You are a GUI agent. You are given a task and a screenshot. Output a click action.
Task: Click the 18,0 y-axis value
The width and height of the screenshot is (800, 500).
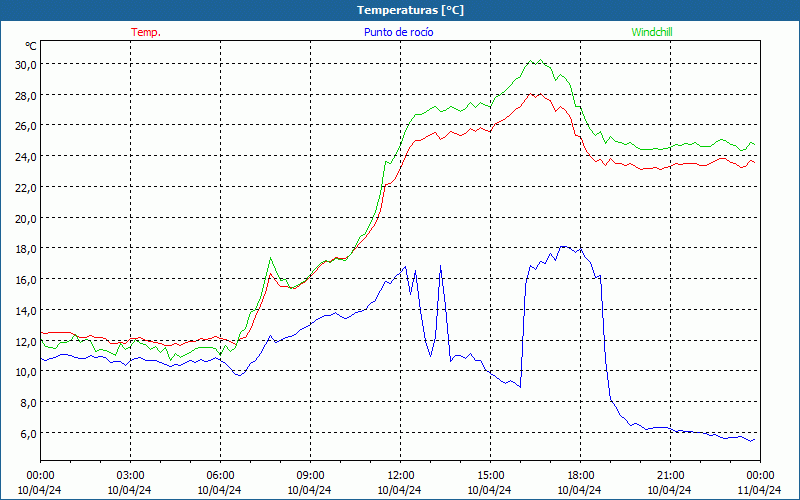coord(25,249)
